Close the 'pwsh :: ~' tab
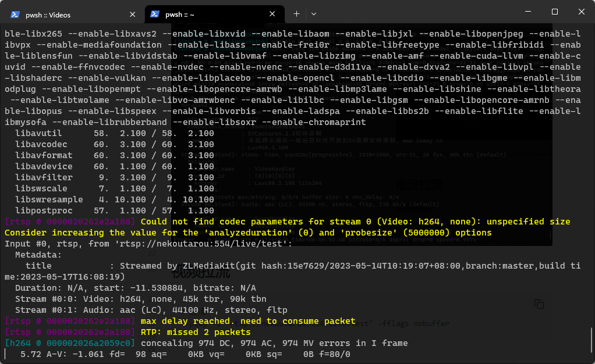595x364 pixels. (272, 14)
